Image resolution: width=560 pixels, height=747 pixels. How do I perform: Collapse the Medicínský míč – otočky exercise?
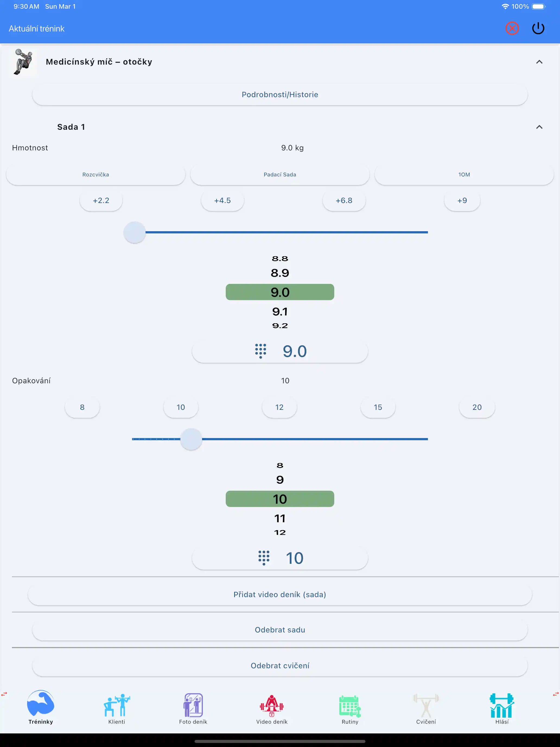tap(539, 62)
